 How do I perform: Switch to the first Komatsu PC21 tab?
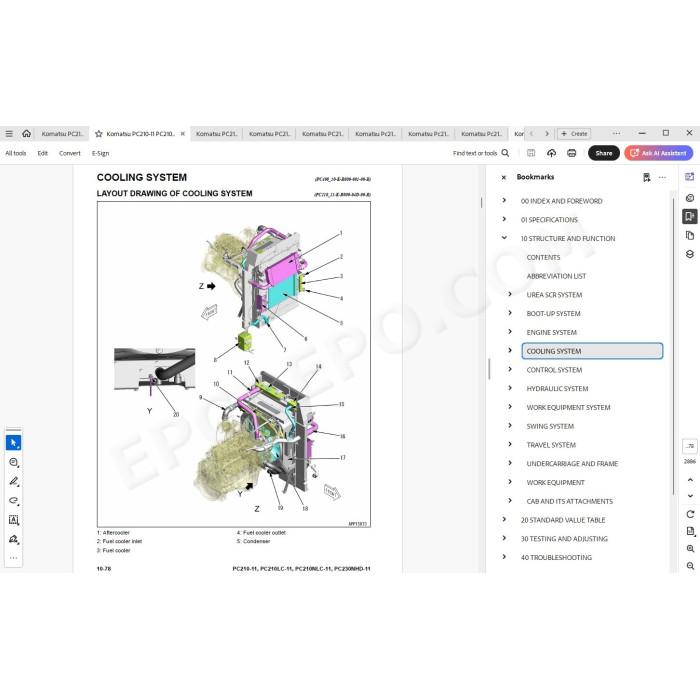[62, 133]
